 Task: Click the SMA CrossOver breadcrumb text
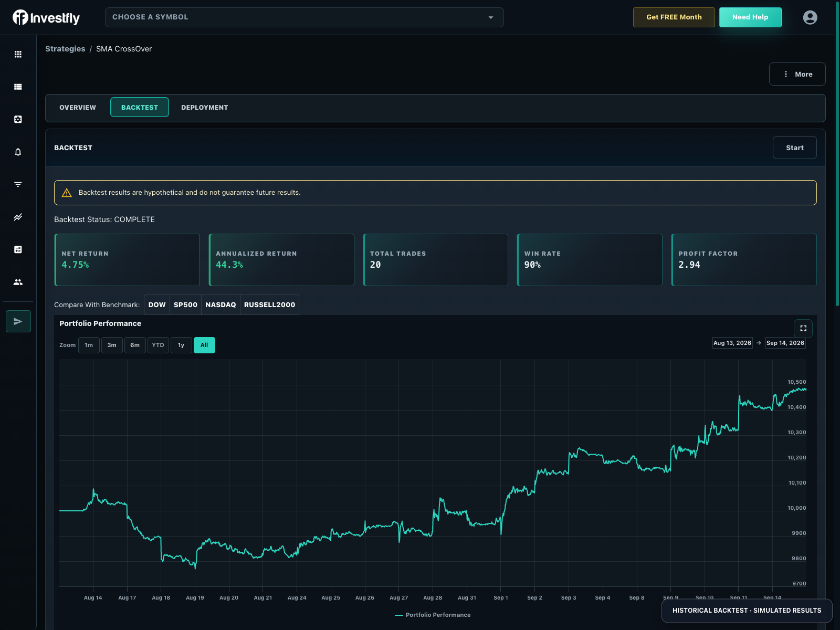click(x=124, y=49)
